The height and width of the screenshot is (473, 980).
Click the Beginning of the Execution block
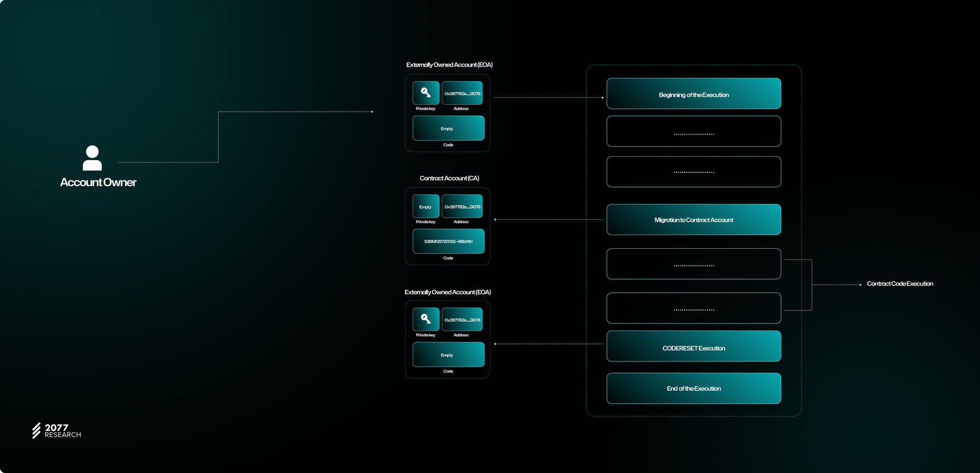[693, 94]
